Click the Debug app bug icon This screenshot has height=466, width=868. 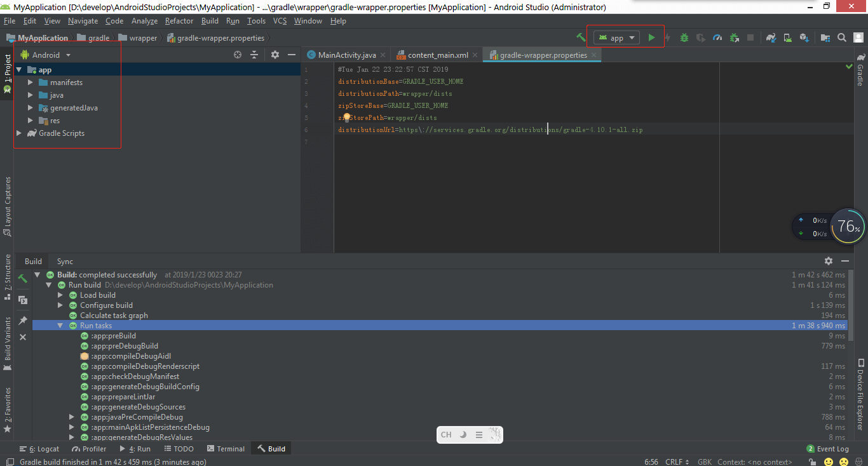pos(684,38)
